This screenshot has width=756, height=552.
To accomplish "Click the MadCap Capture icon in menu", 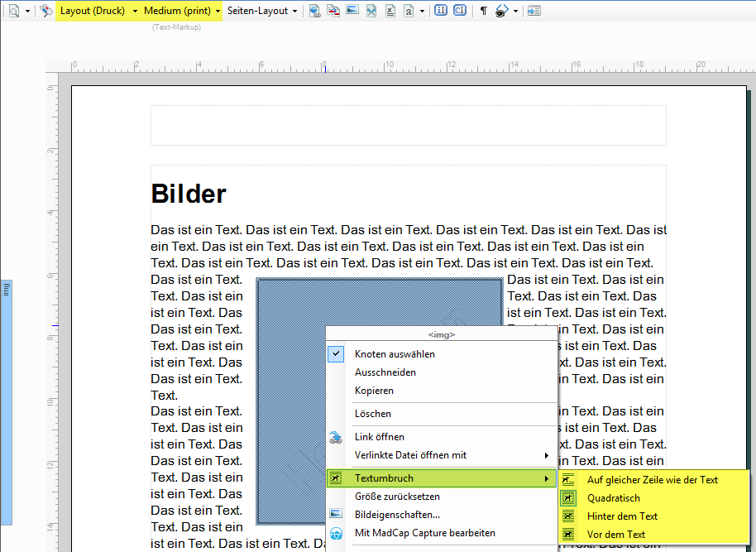I will [x=336, y=533].
